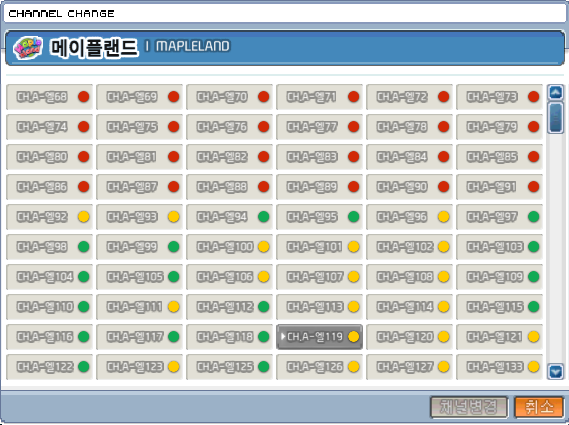The width and height of the screenshot is (569, 425).
Task: Switch to channel CH.A-엘111
Action: click(x=139, y=307)
